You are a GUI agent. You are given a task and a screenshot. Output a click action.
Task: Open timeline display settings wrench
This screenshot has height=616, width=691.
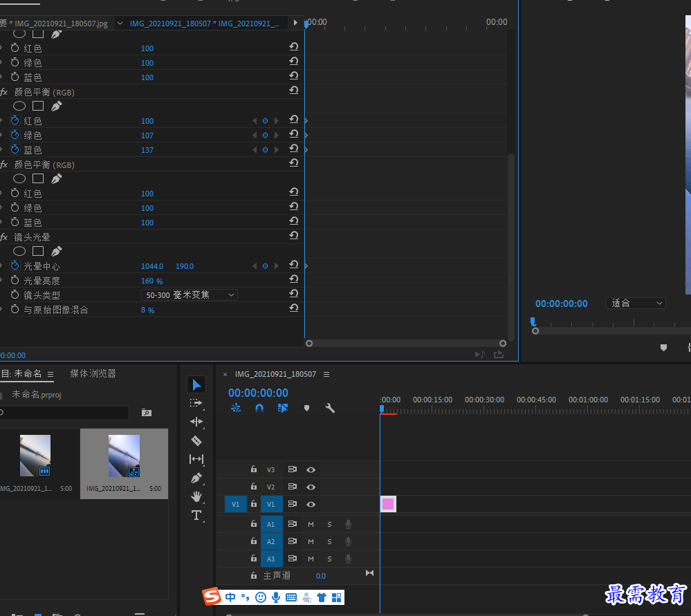(330, 408)
